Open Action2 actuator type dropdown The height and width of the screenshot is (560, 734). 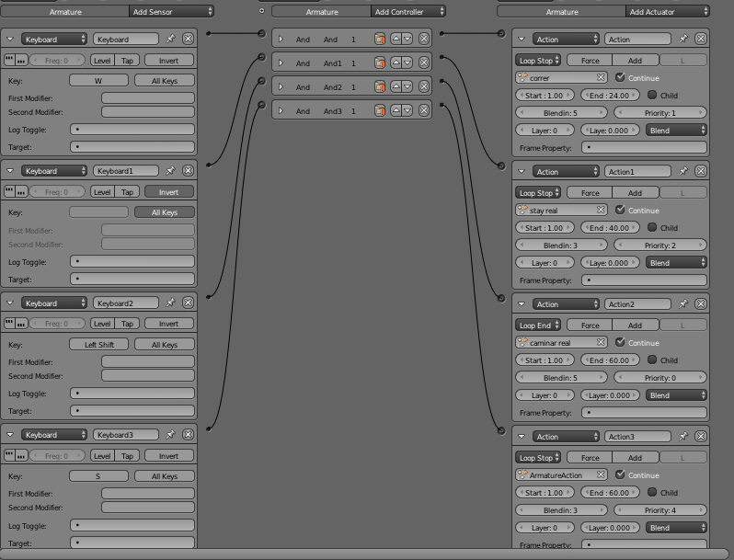tap(566, 303)
